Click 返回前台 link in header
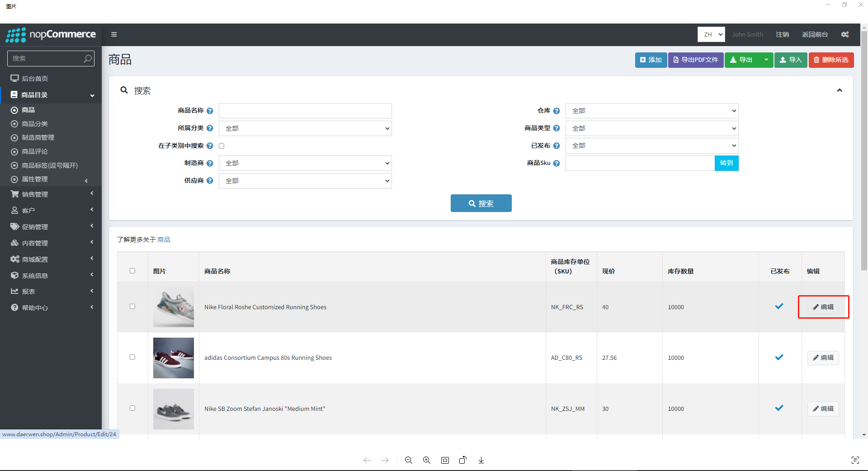 [x=815, y=34]
